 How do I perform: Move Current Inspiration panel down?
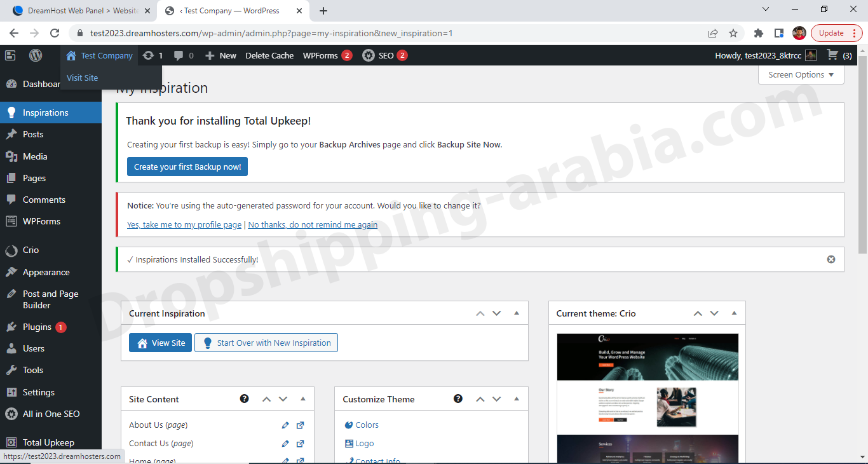tap(497, 313)
